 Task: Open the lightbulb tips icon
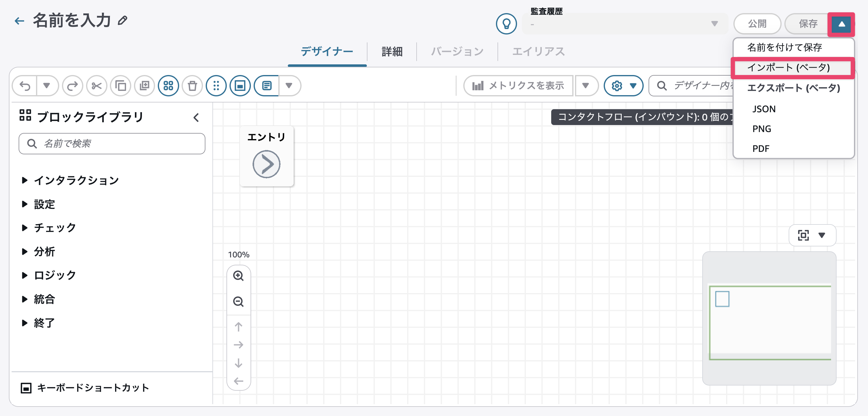(x=506, y=23)
